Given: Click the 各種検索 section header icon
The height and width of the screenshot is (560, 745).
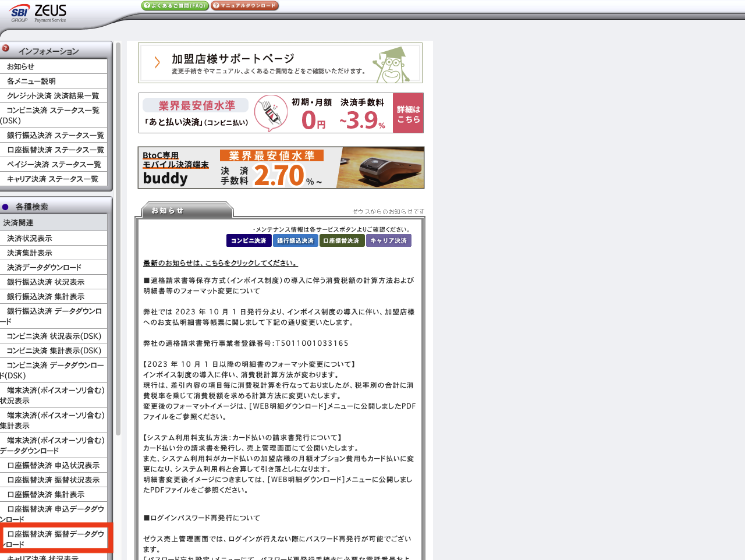Looking at the screenshot, I should click(x=5, y=207).
